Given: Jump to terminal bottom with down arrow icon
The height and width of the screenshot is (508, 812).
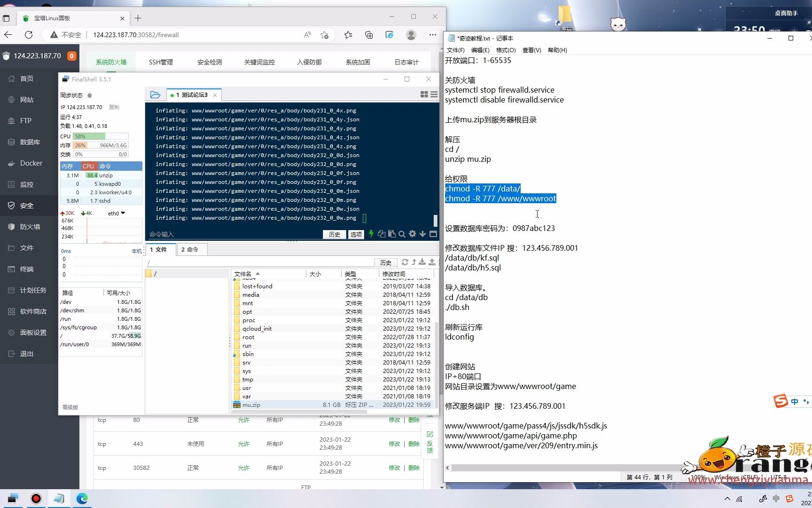Looking at the screenshot, I should [422, 234].
